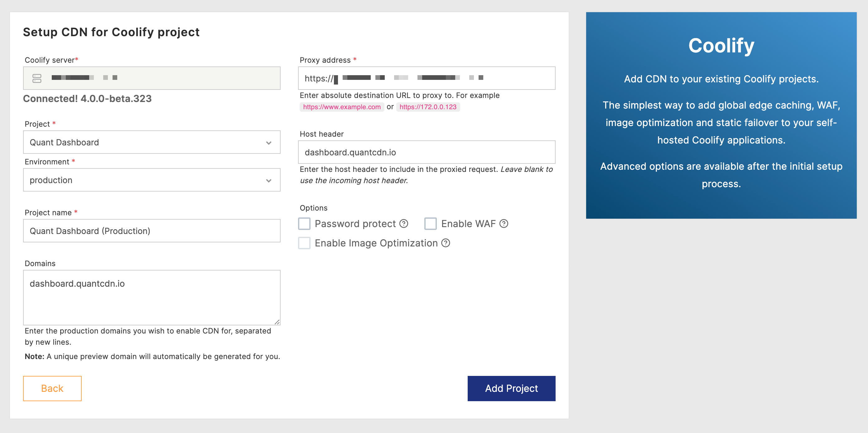
Task: Tick the Password protect checkbox
Action: tap(304, 224)
